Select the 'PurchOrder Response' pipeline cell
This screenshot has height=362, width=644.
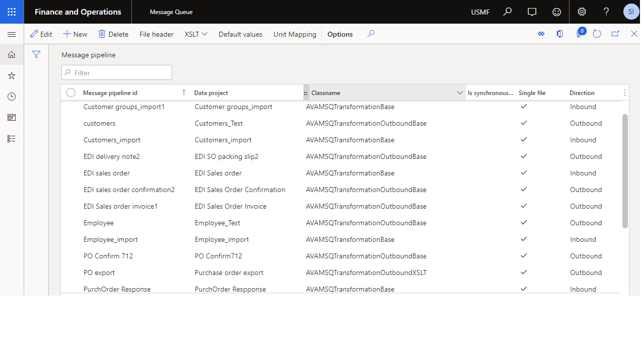click(x=117, y=289)
